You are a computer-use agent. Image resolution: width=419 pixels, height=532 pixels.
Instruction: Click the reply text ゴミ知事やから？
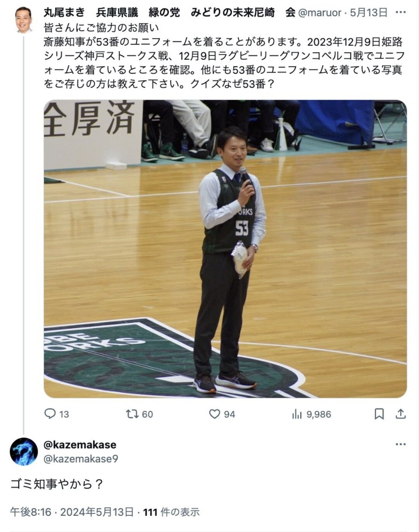(x=57, y=484)
